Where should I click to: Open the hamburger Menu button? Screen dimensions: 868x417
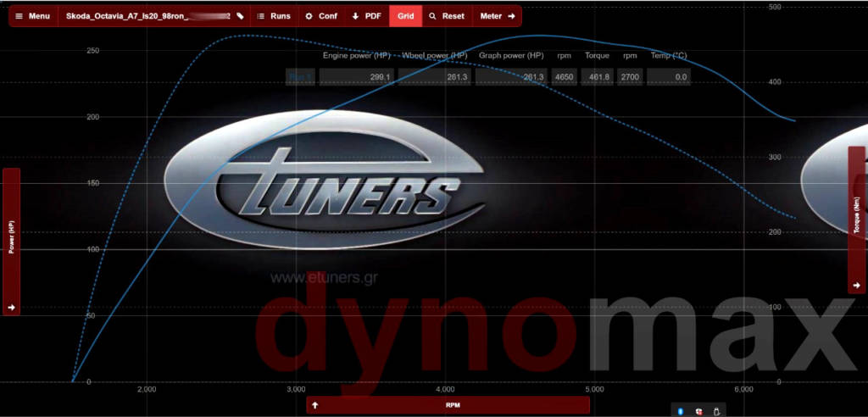[x=33, y=16]
